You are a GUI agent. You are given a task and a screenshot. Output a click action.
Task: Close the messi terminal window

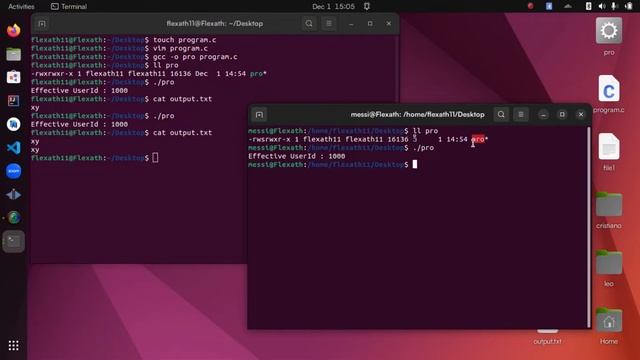click(581, 115)
